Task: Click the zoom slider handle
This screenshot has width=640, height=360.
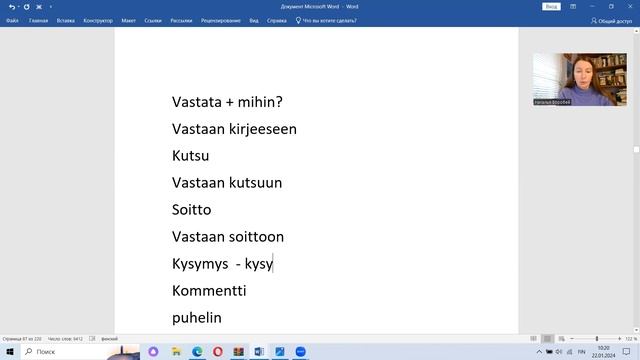Action: point(597,339)
